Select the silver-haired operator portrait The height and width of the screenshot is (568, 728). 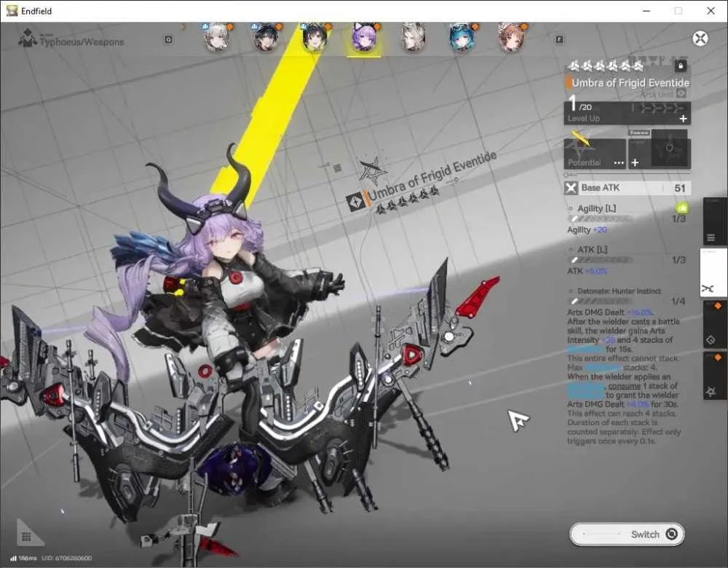coord(414,38)
